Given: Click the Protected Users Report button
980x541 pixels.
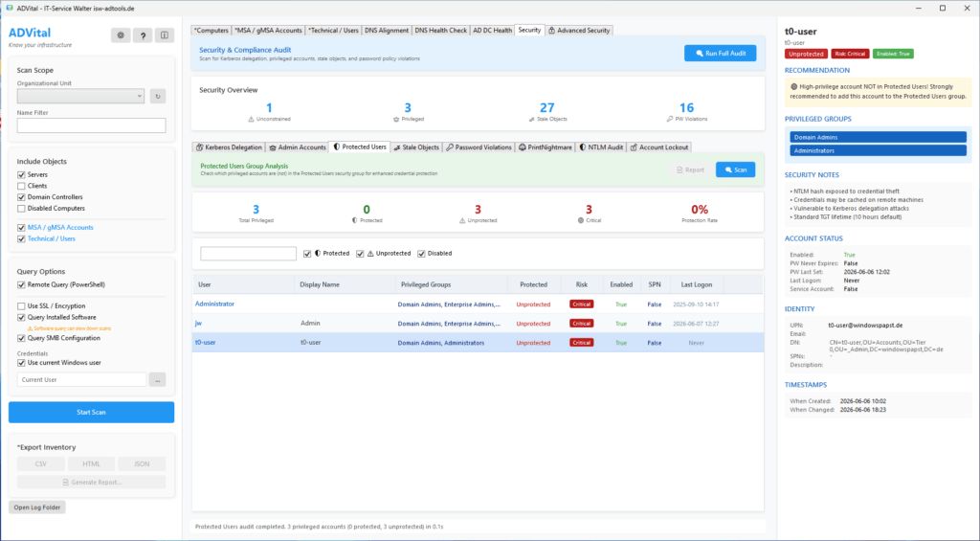Looking at the screenshot, I should [690, 169].
